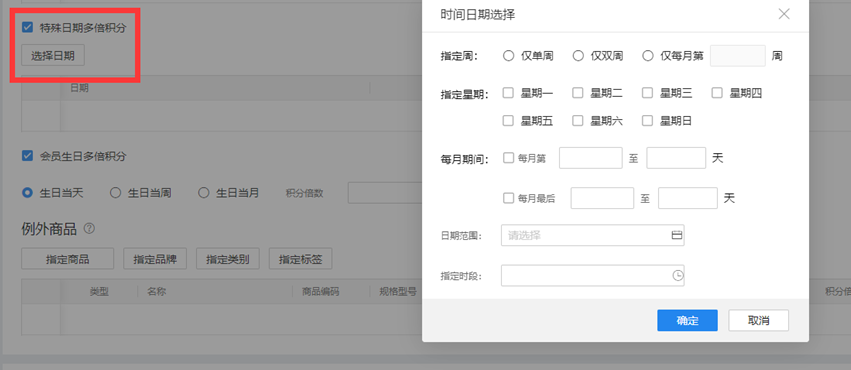Close the 时间日期选择 dialog with X
This screenshot has width=851, height=370.
click(x=784, y=15)
